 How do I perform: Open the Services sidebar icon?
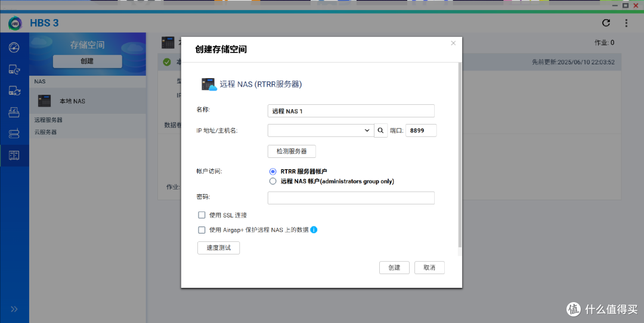14,133
